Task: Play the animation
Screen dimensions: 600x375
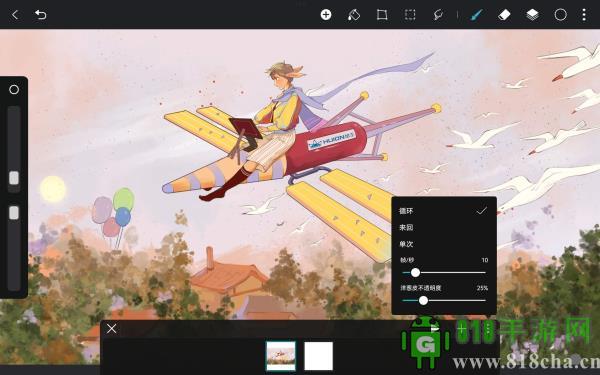Action: (x=435, y=329)
